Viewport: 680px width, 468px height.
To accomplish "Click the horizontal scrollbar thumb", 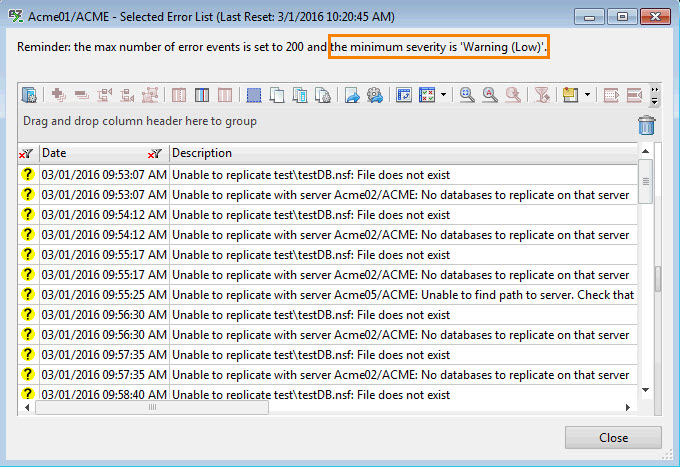I will tap(152, 407).
